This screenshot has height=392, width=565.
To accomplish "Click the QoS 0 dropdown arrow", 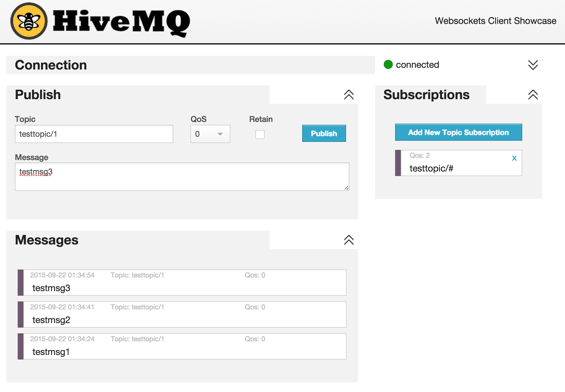I will pyautogui.click(x=220, y=133).
